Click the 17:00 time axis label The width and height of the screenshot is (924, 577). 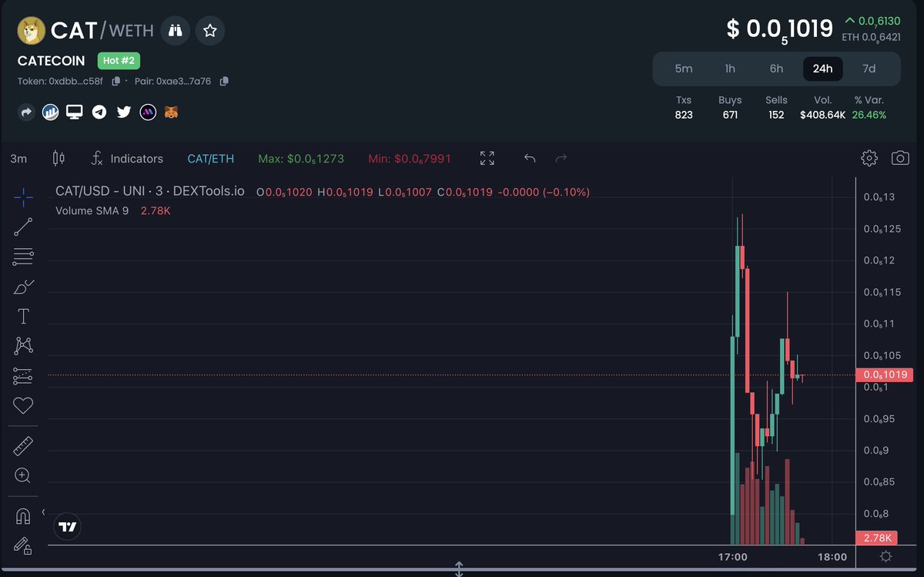[732, 557]
